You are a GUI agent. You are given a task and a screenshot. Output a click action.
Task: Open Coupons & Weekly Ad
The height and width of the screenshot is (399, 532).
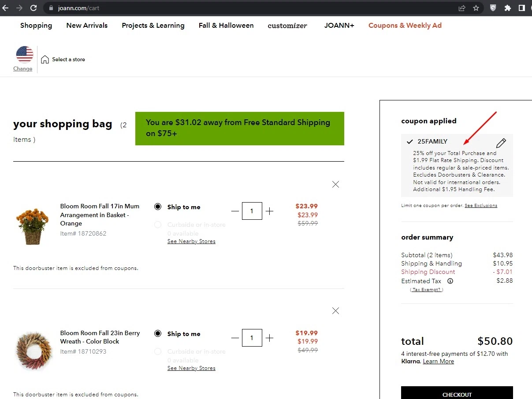coord(405,26)
